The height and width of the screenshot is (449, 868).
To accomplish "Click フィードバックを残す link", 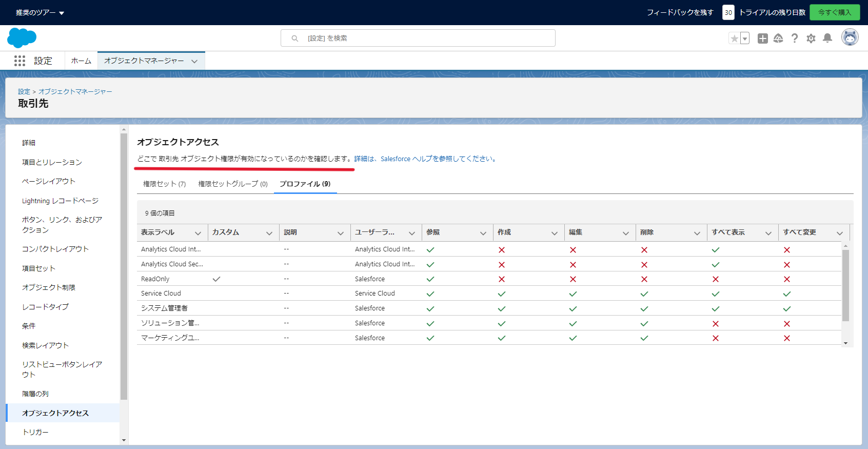I will 680,12.
